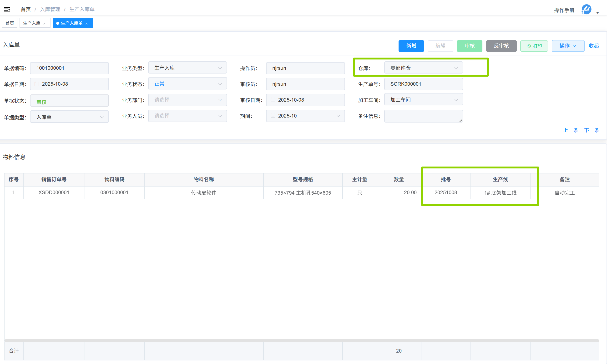Image resolution: width=607 pixels, height=364 pixels.
Task: Click the 新增 button
Action: (x=411, y=46)
